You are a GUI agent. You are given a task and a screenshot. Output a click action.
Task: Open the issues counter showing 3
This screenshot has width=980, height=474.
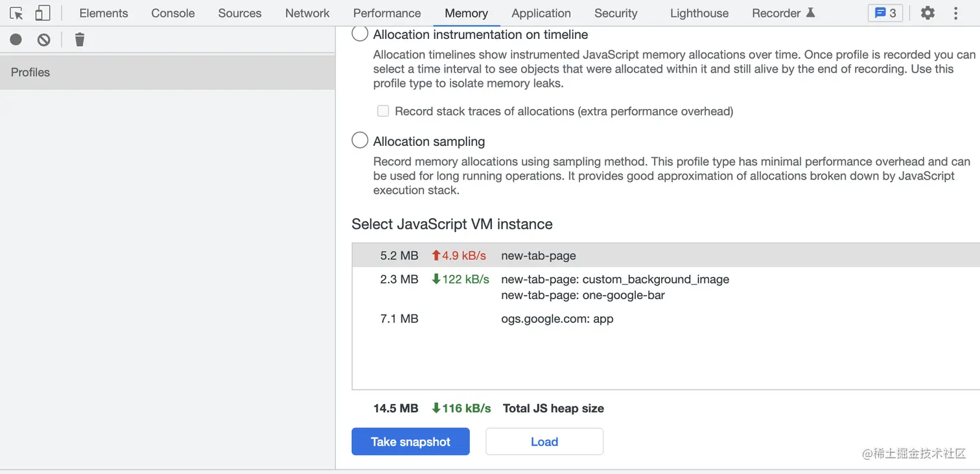coord(885,13)
